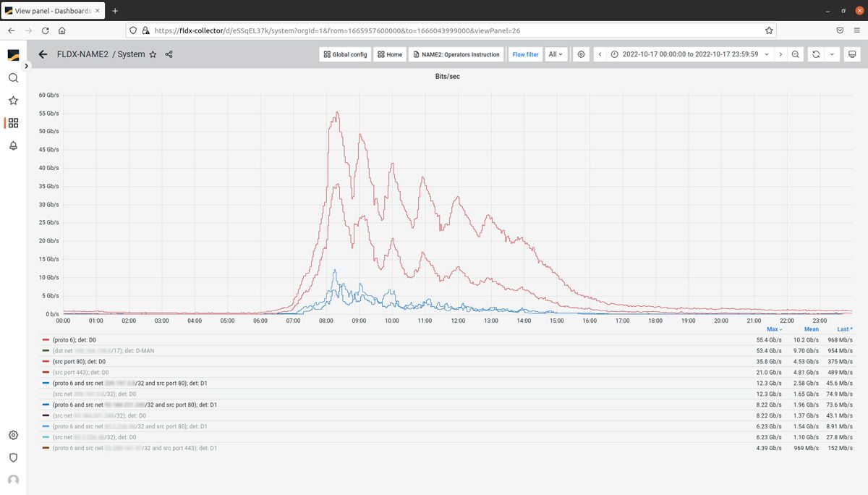Open the Dashboards list icon
The height and width of the screenshot is (495, 868).
tap(13, 123)
